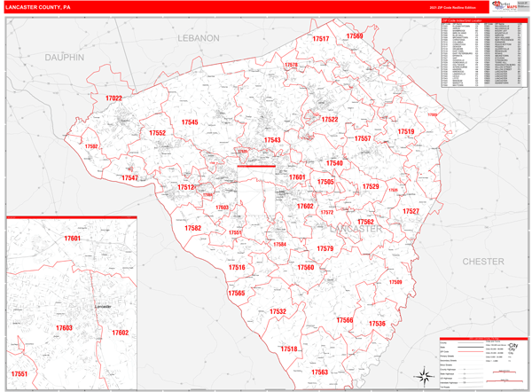Select ZIP code 17527 label

click(411, 211)
